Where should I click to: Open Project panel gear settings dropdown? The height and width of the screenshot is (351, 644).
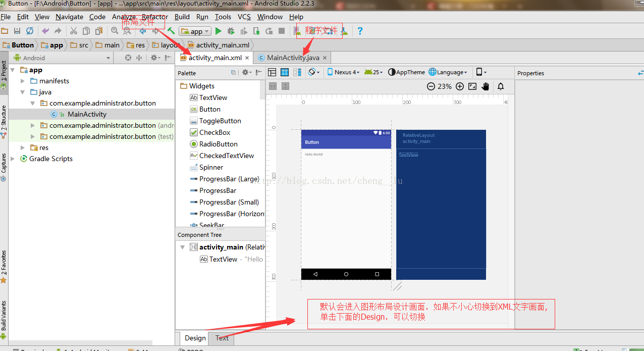point(155,58)
